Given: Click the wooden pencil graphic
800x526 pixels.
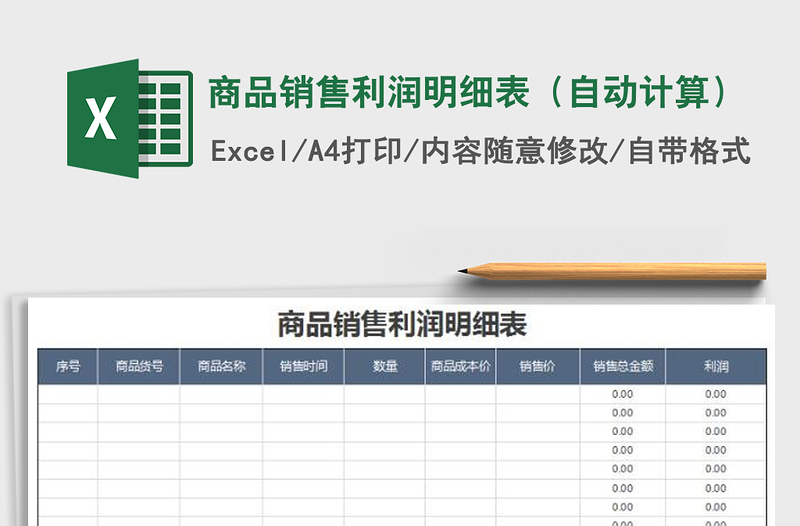Looking at the screenshot, I should (x=612, y=270).
